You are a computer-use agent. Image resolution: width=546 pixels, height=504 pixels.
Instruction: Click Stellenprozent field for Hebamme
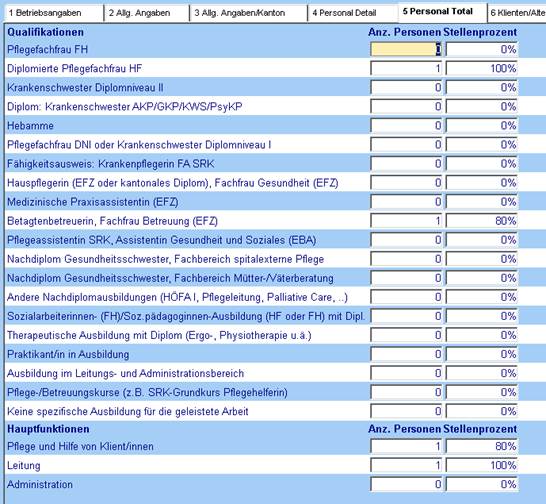click(482, 125)
